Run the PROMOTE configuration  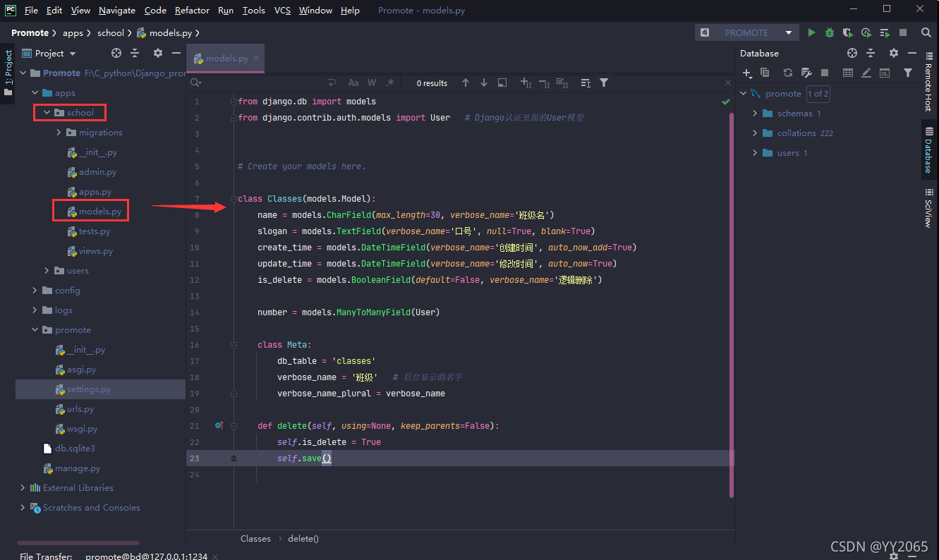click(x=811, y=32)
